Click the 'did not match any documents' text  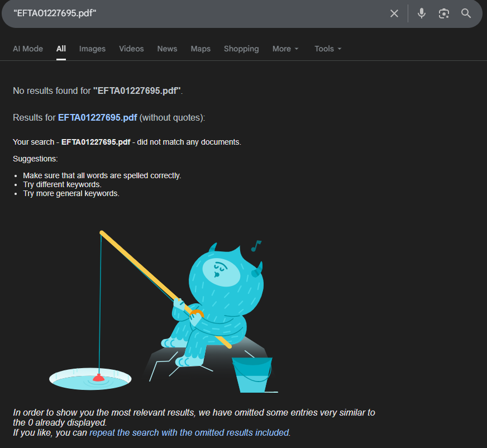(189, 142)
